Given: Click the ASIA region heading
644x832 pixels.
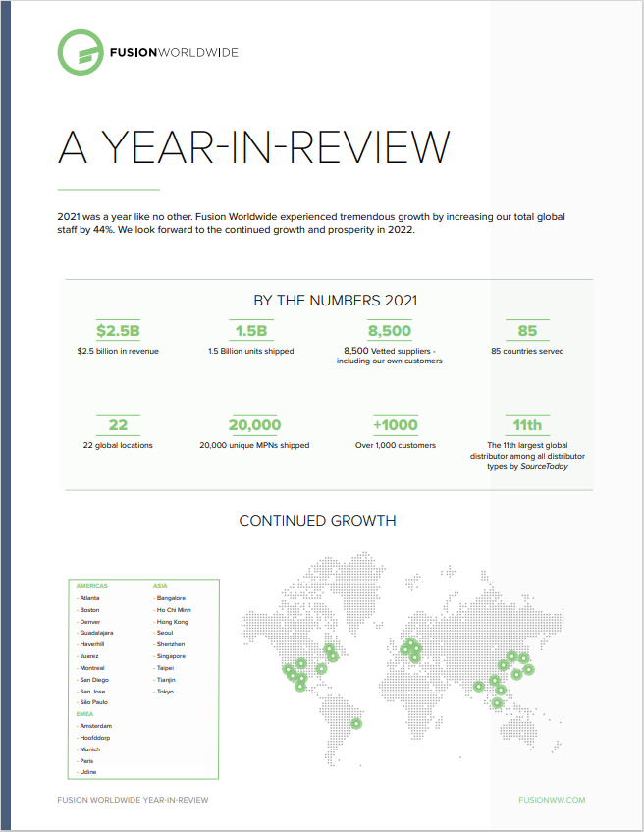Looking at the screenshot, I should [x=160, y=586].
